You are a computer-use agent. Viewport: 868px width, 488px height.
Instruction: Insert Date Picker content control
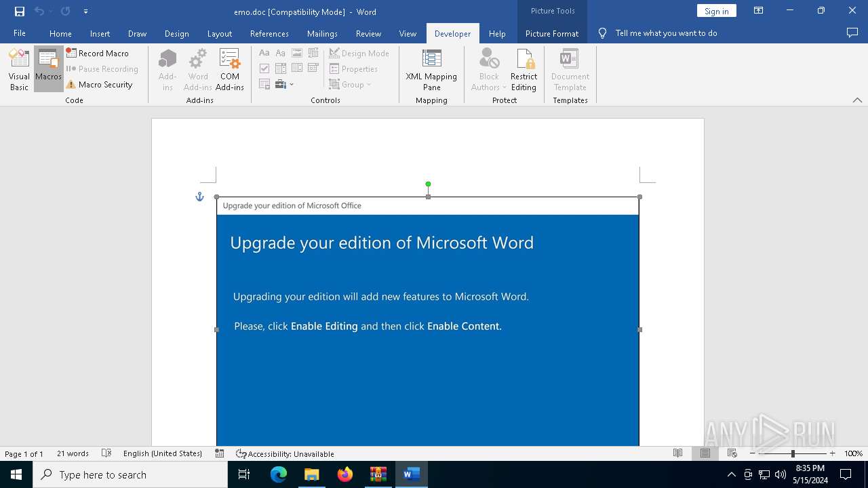click(313, 68)
